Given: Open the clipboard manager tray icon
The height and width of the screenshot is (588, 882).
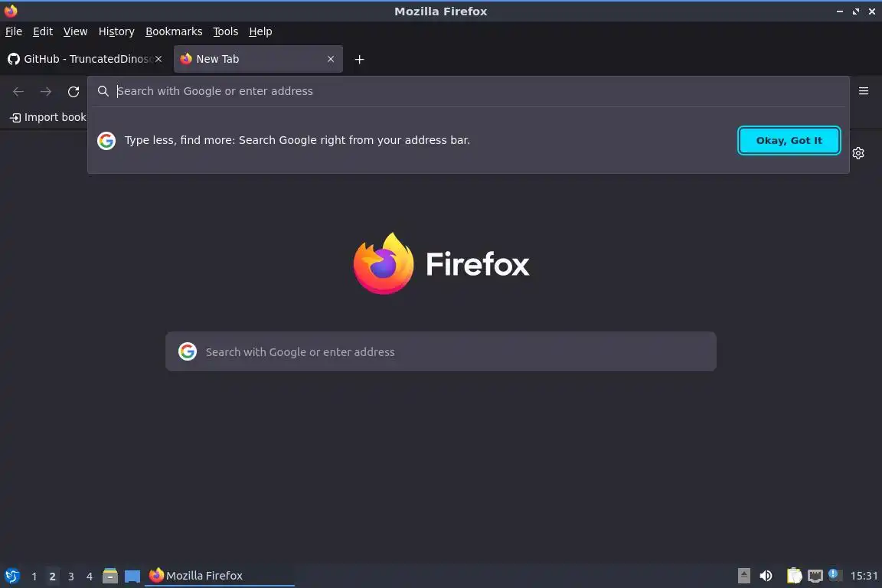Looking at the screenshot, I should point(794,576).
